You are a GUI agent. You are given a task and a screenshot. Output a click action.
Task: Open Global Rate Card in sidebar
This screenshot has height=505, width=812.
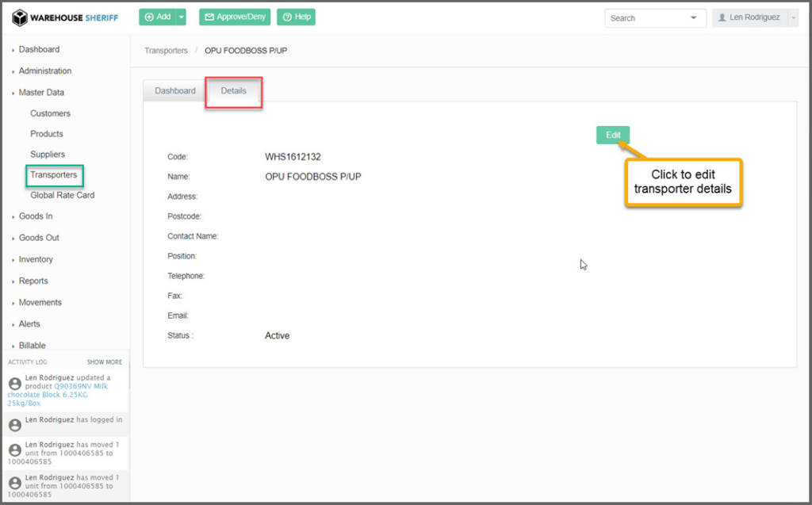[62, 195]
